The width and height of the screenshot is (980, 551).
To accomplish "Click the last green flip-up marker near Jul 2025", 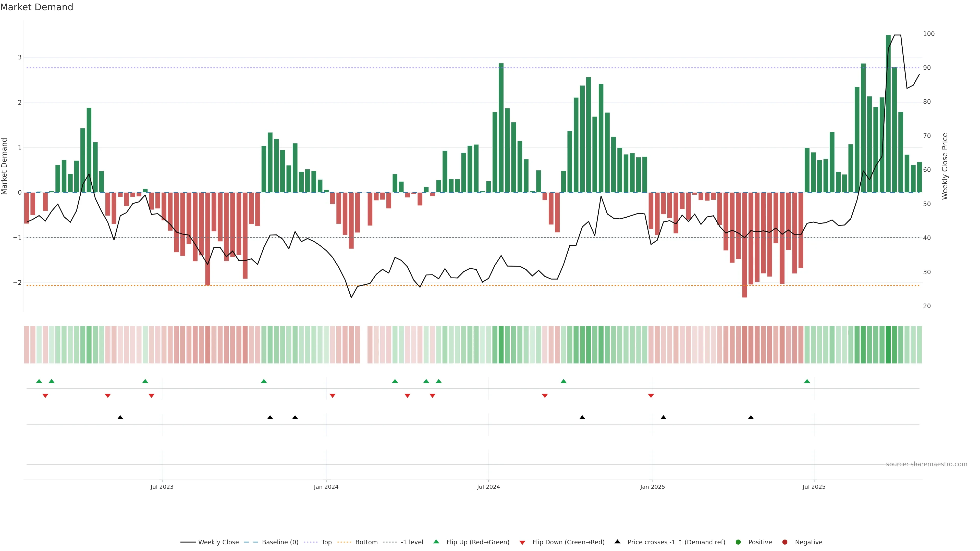I will click(x=807, y=381).
